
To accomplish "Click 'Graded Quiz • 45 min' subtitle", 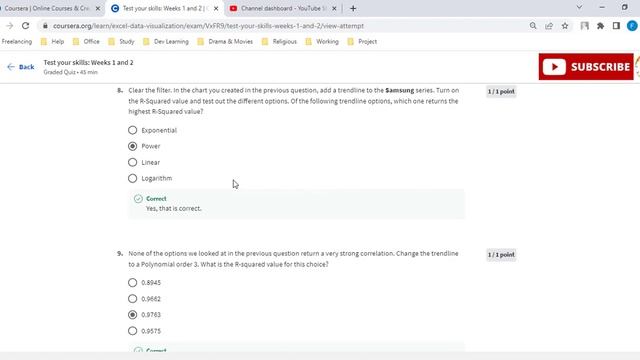I will click(71, 72).
